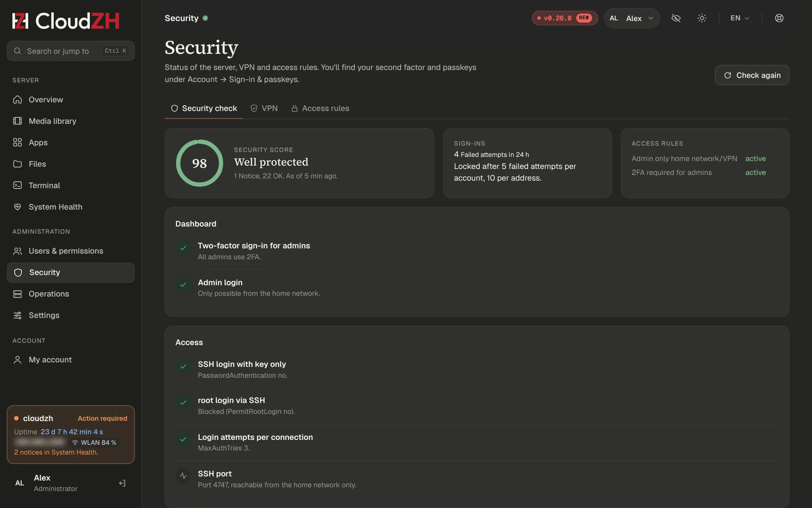Click the SSH port row title
This screenshot has height=508, width=812.
coord(215,474)
